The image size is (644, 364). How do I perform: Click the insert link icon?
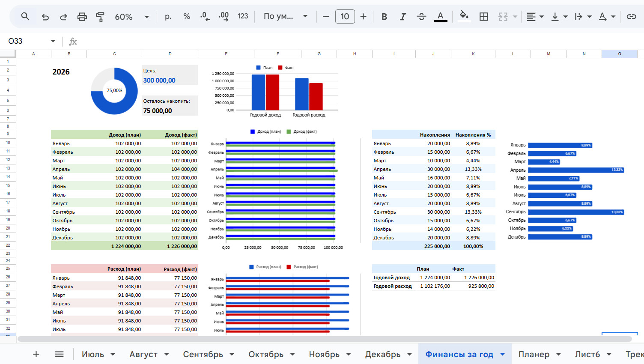631,17
